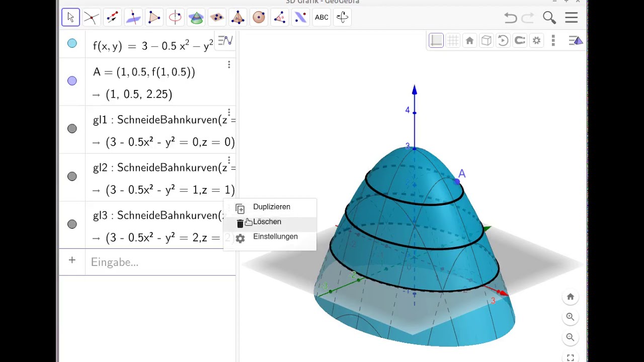This screenshot has height=362, width=644.
Task: Hide the surface f(x,y) with its visibility circle
Action: point(72,44)
